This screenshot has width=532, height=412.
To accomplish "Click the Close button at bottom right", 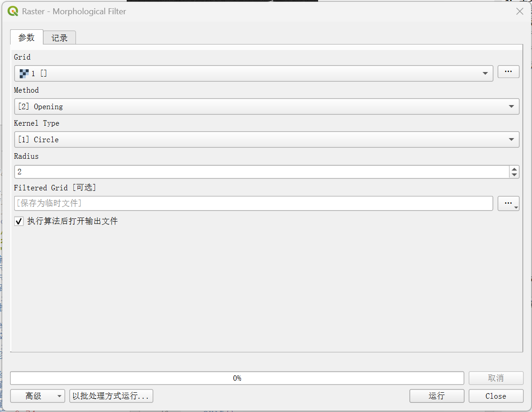I will (496, 396).
